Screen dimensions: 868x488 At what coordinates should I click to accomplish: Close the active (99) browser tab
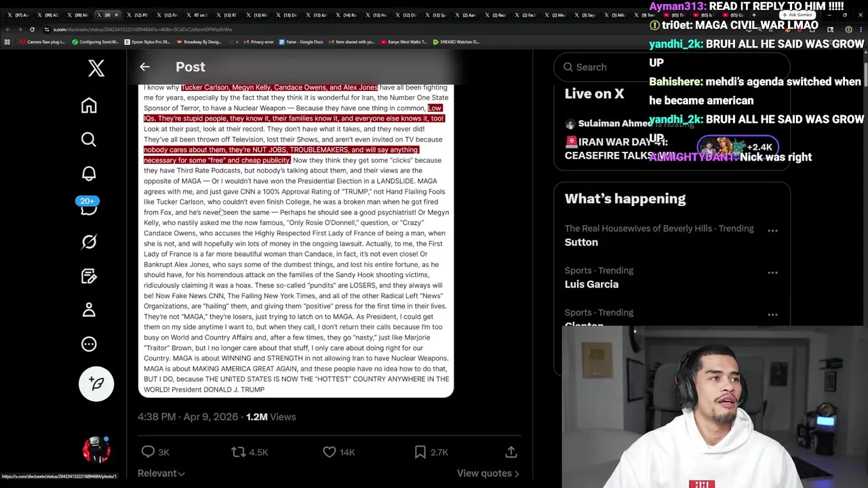click(117, 15)
